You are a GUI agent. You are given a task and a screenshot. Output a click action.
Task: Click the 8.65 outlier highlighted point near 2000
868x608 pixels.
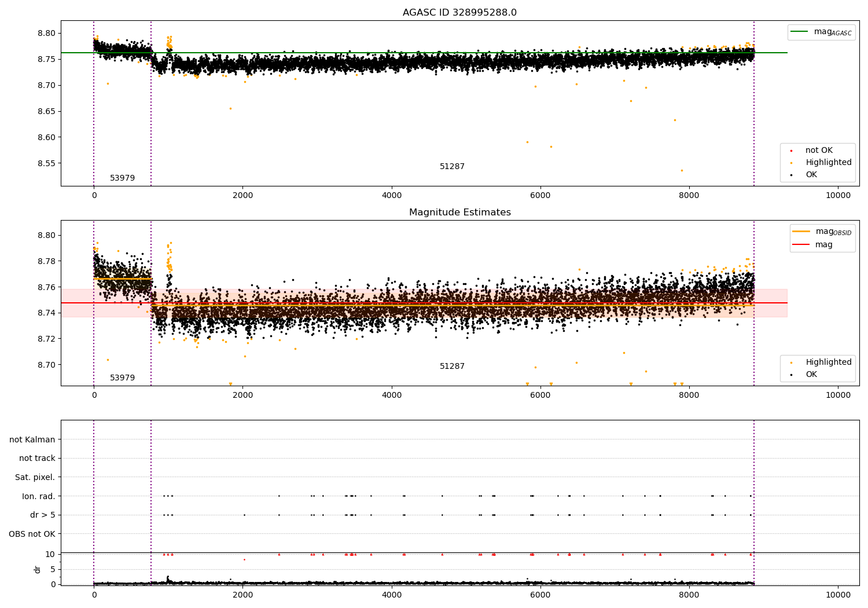pos(230,108)
